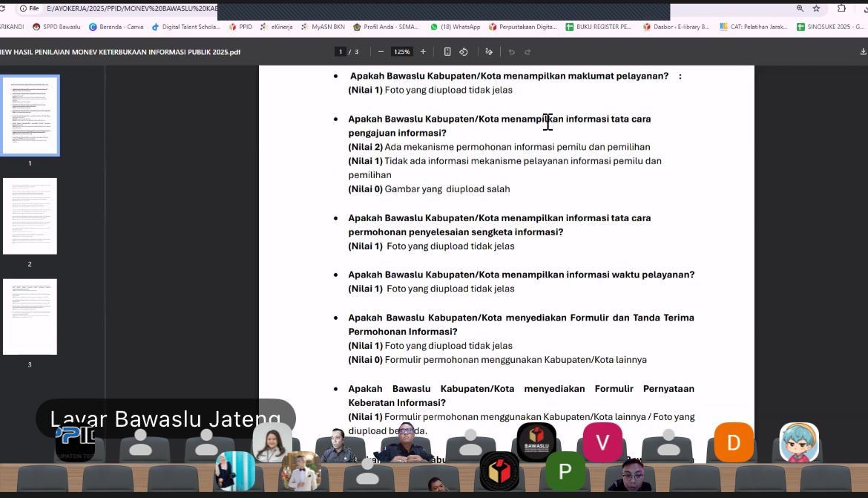The image size is (868, 498).
Task: Click the redo annotation icon
Action: coord(528,51)
